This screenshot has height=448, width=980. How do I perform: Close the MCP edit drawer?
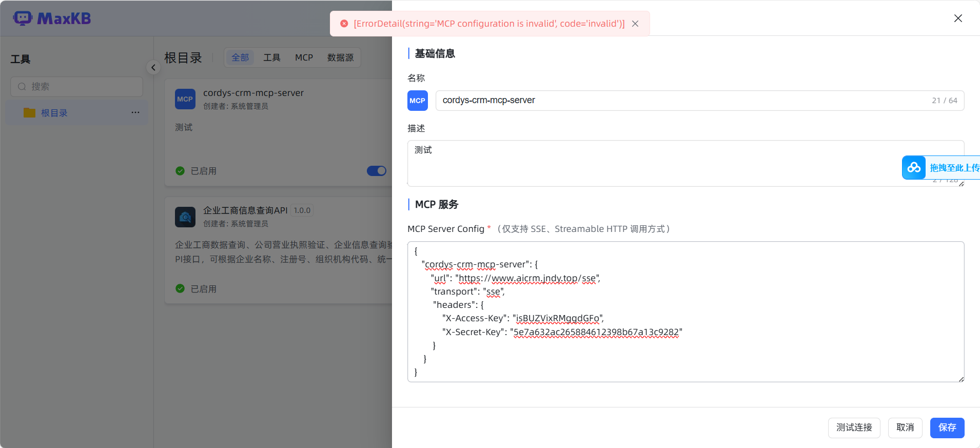click(x=957, y=18)
